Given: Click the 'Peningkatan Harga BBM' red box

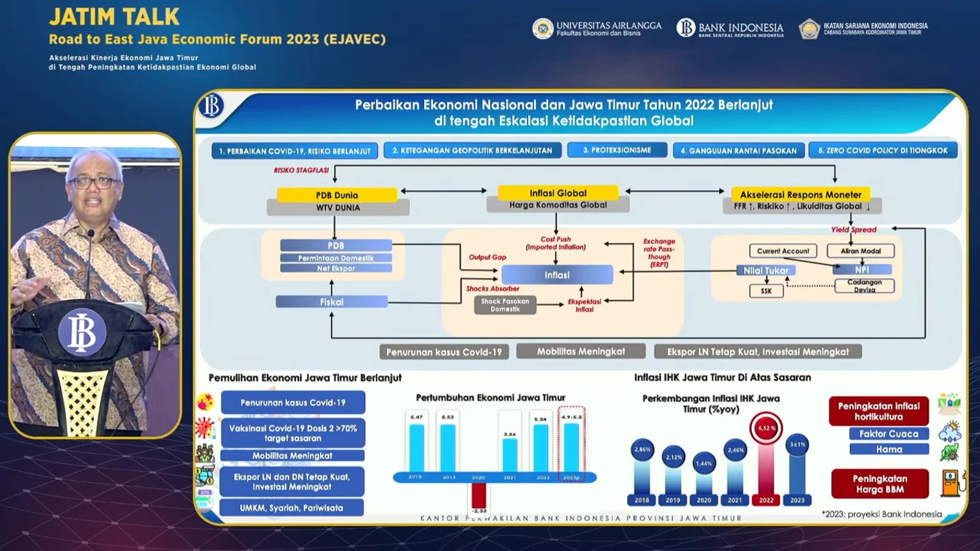Looking at the screenshot, I should (880, 484).
